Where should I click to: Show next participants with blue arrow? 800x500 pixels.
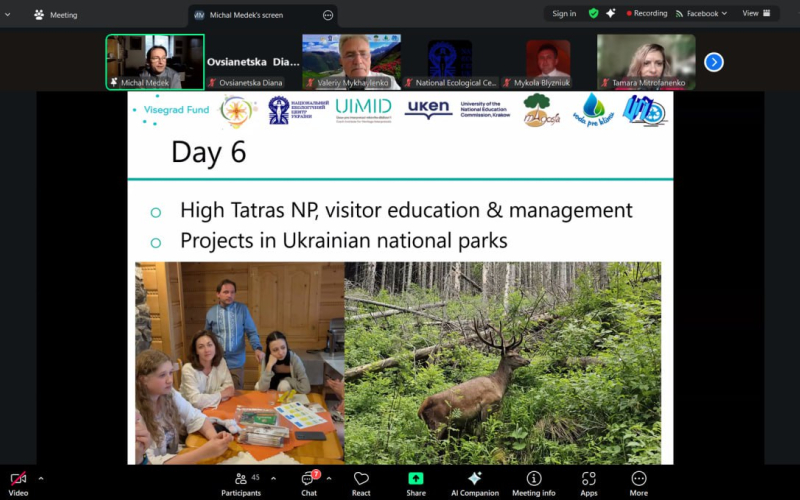tap(713, 62)
